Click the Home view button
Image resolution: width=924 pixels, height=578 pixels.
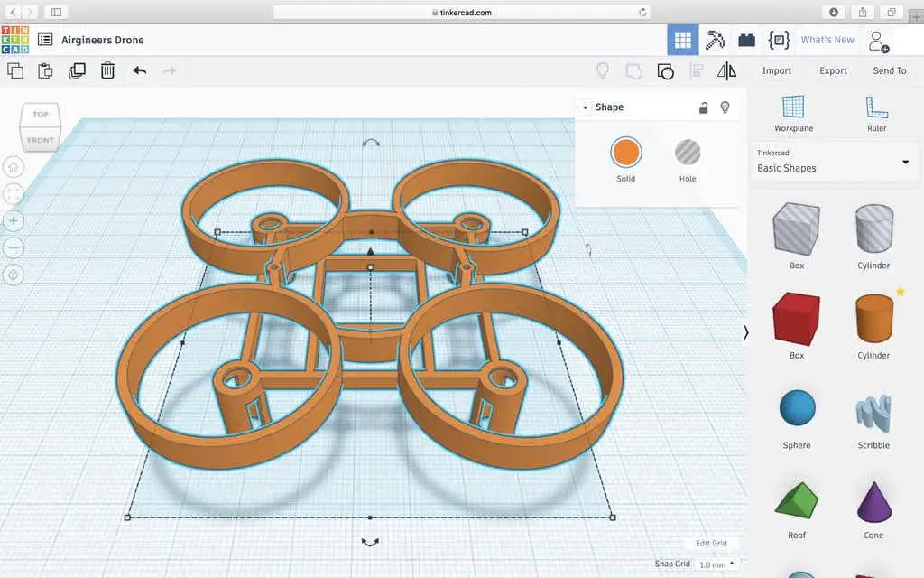14,166
